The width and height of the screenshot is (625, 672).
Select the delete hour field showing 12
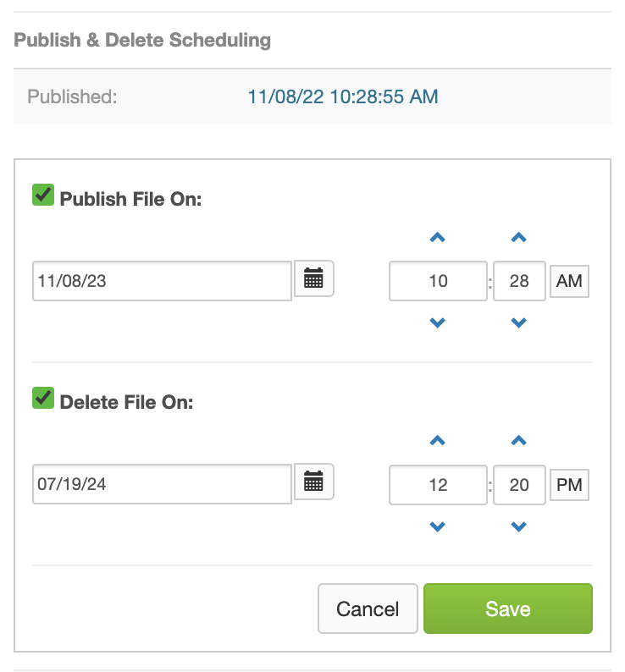(x=438, y=485)
